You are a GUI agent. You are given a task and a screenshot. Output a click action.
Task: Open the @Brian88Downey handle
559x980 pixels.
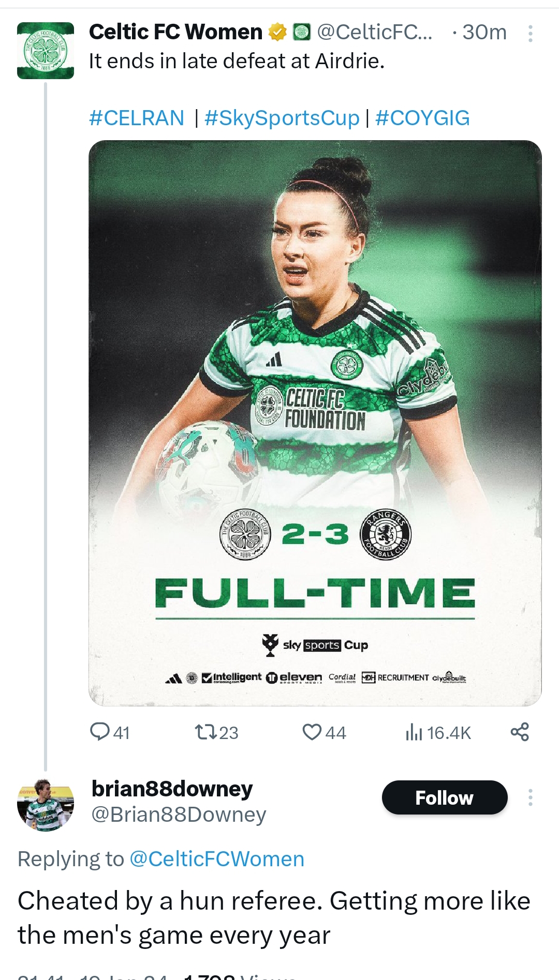pyautogui.click(x=179, y=815)
